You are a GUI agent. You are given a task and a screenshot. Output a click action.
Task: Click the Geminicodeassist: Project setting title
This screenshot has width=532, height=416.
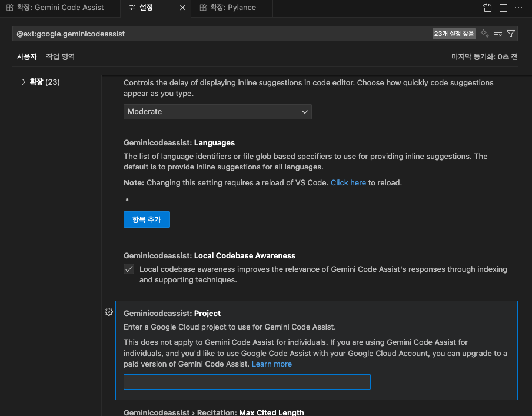[x=172, y=313]
